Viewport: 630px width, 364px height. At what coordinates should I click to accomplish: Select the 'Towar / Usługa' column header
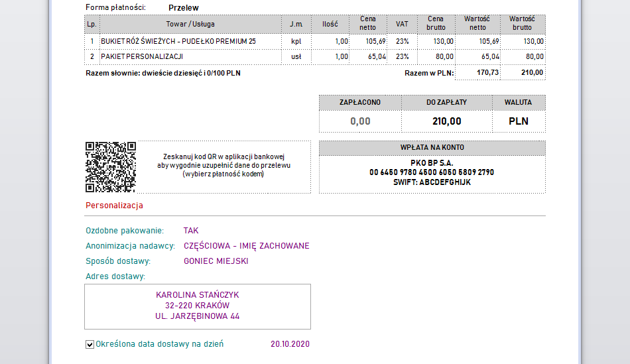pos(190,24)
